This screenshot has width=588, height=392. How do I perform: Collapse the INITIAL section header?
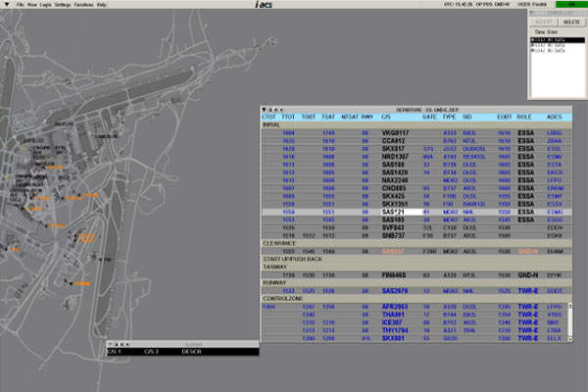pos(272,124)
